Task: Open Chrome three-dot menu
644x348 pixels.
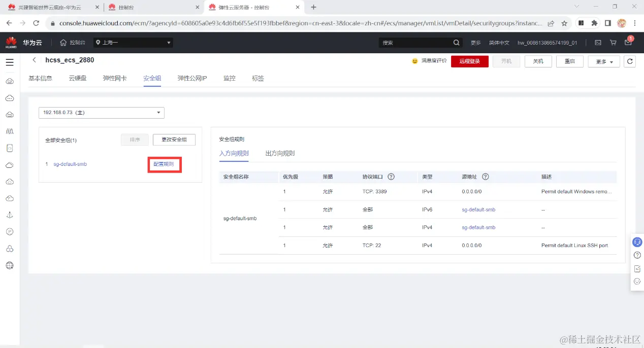Action: [634, 23]
